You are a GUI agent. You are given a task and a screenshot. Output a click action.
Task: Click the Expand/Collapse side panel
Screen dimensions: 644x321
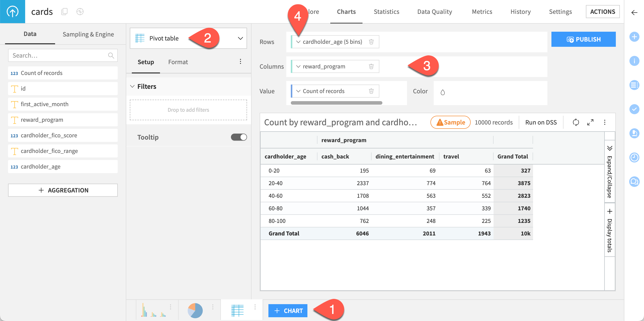point(610,171)
